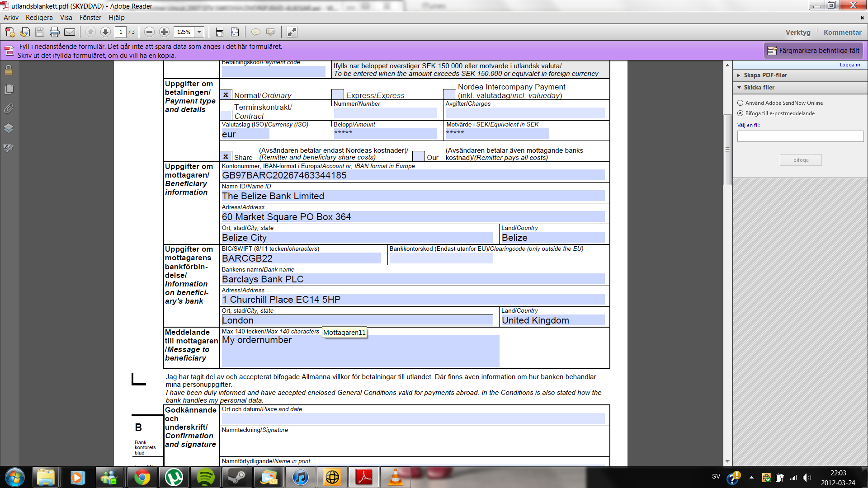Check the Nordea Intercompany Payment checkbox
Viewport: 868px width, 488px height.
click(x=449, y=94)
